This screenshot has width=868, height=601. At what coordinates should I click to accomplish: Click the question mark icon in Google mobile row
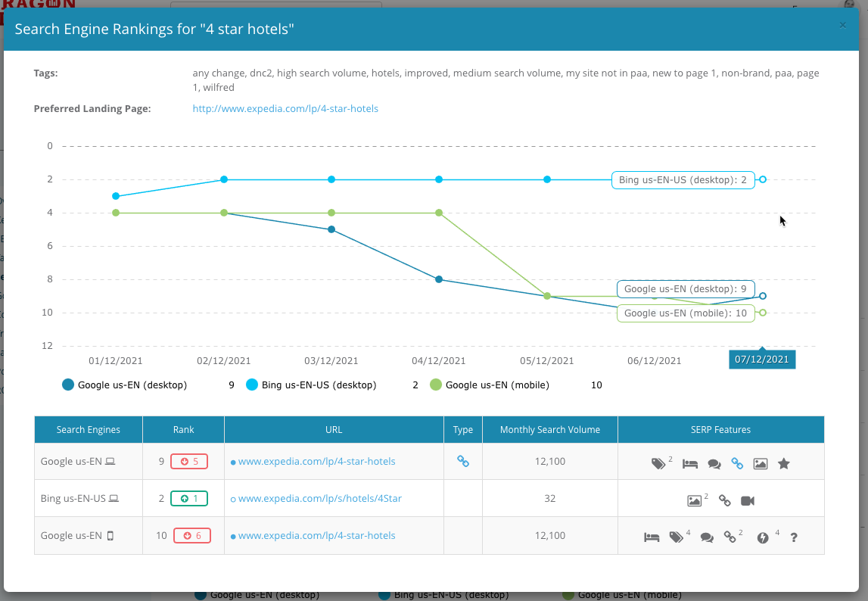(x=794, y=537)
